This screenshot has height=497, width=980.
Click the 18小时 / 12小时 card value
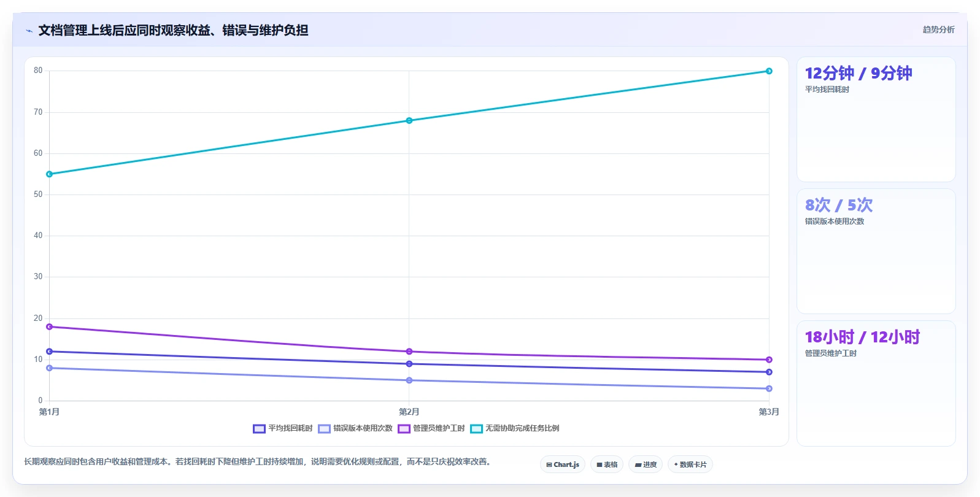(863, 337)
